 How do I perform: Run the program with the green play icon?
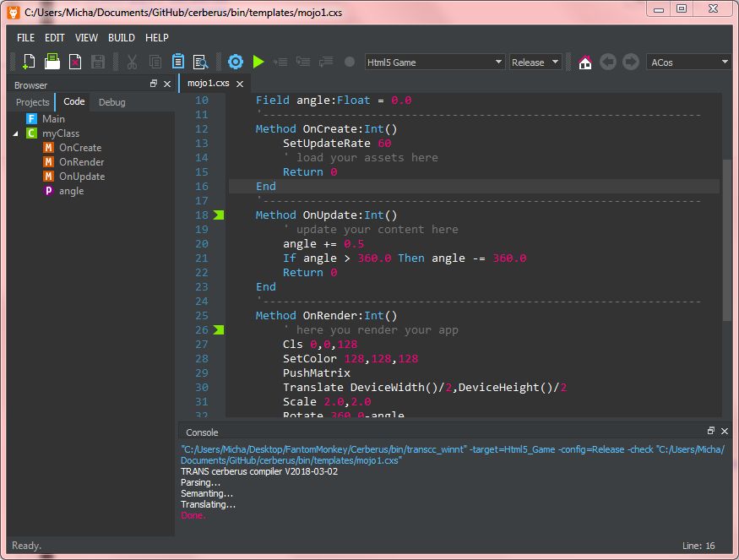coord(258,61)
